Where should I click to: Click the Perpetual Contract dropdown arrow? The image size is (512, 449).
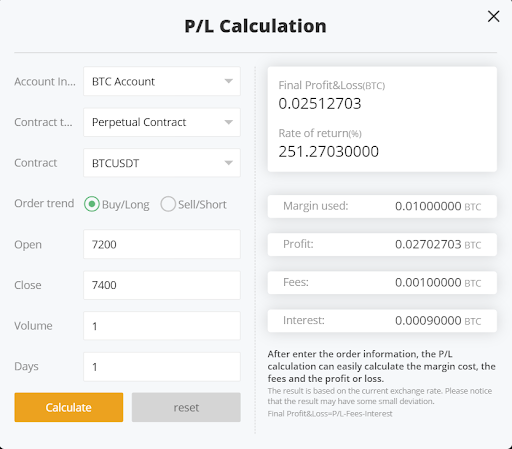pyautogui.click(x=228, y=122)
